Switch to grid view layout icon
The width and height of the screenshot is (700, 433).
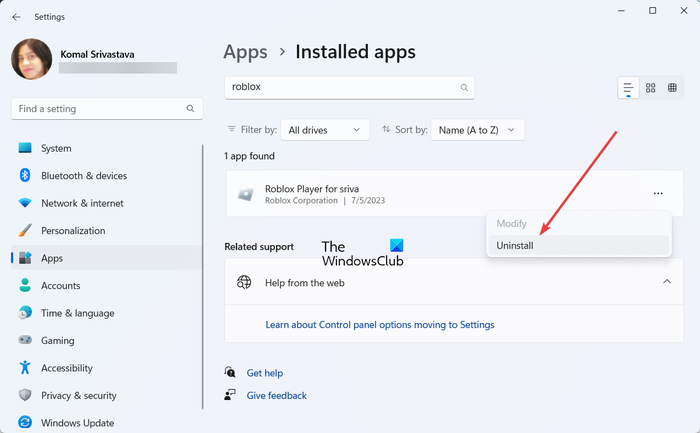(651, 88)
